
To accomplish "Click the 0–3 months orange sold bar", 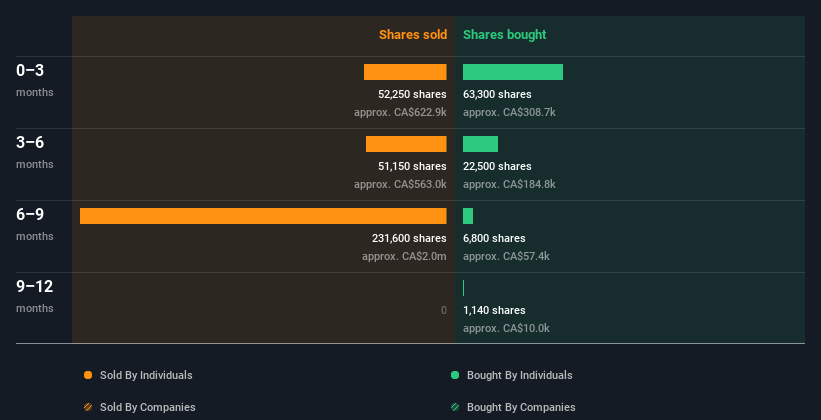I will pos(405,72).
